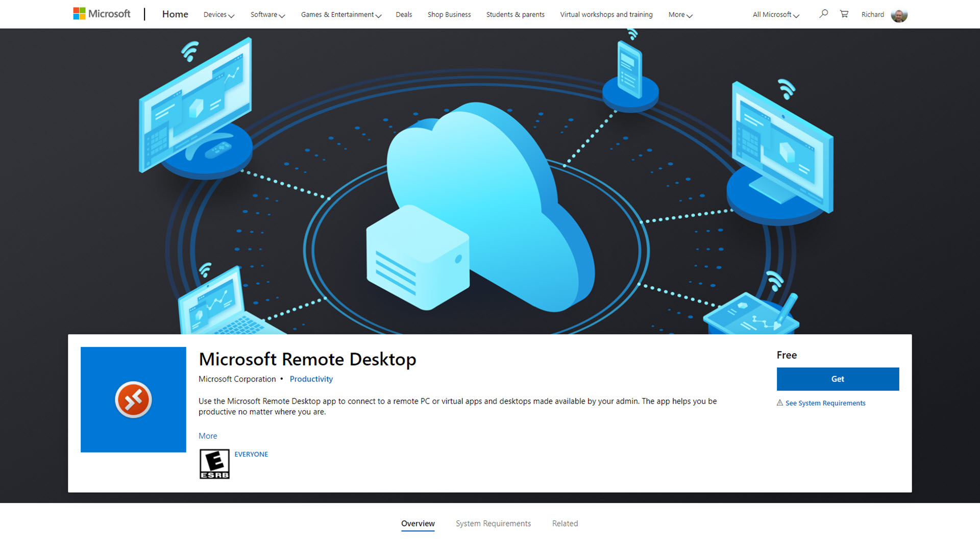Click the shopping cart icon
Viewport: 980px width, 551px height.
(844, 13)
